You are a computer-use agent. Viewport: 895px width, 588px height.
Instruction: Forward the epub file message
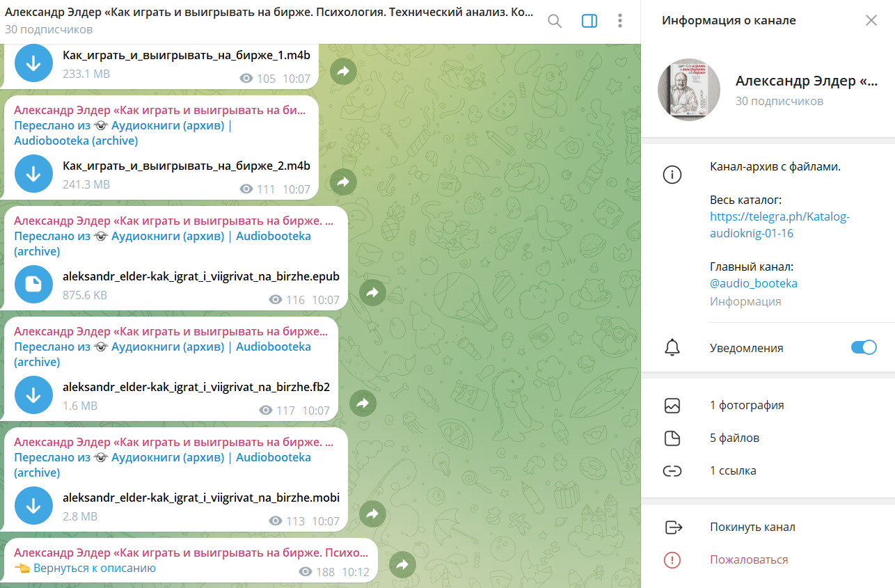coord(372,292)
